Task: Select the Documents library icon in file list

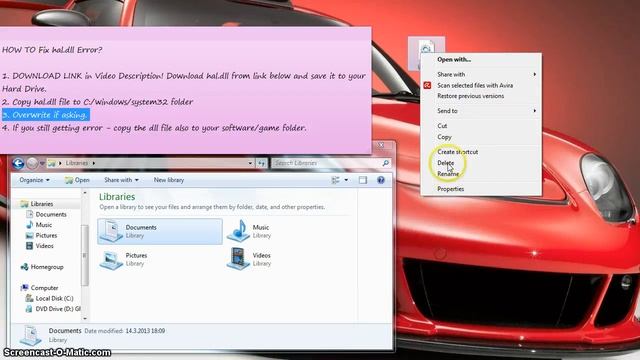Action: pos(111,231)
